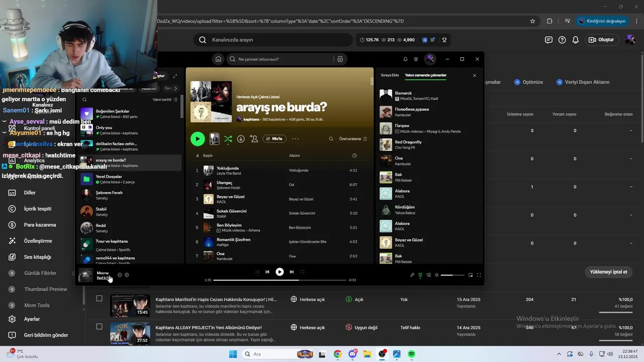Image resolution: width=644 pixels, height=362 pixels.
Task: Open YouTube Studio help question mark
Action: click(562, 40)
